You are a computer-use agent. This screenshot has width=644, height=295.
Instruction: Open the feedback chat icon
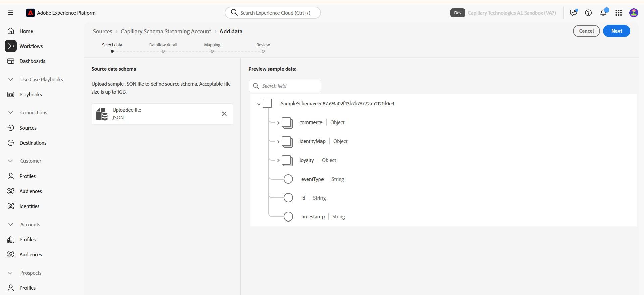573,13
